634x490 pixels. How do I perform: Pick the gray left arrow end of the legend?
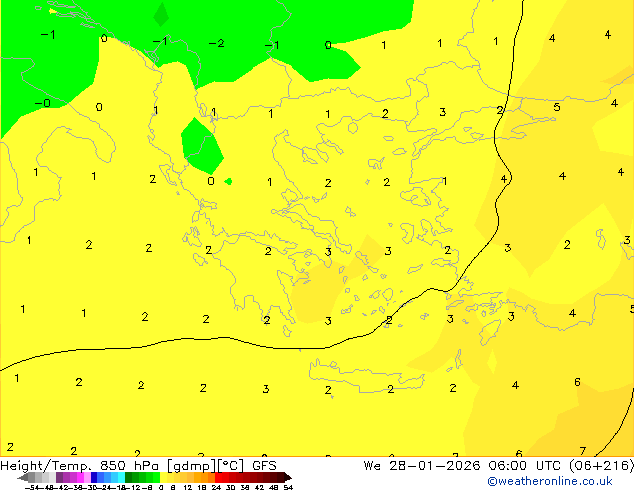tap(23, 477)
